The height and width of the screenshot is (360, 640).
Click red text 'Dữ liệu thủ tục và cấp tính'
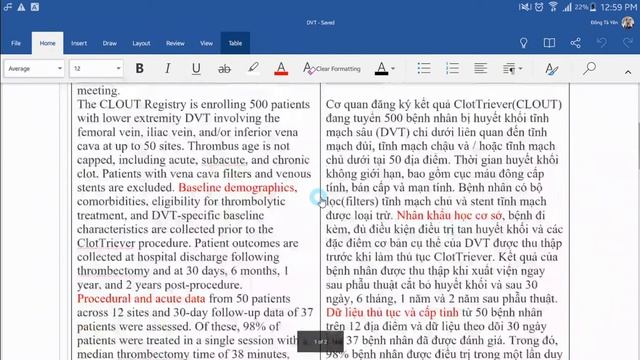coord(392,312)
